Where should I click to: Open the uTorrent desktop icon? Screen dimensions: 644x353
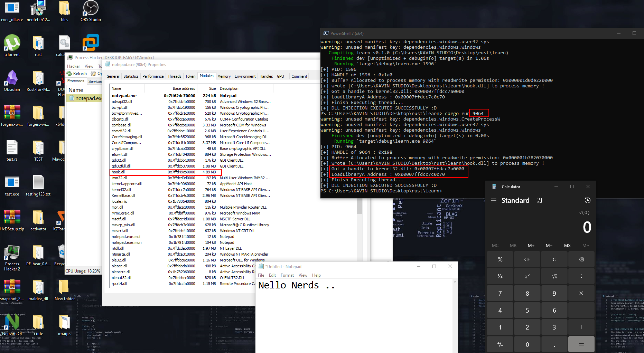click(12, 45)
